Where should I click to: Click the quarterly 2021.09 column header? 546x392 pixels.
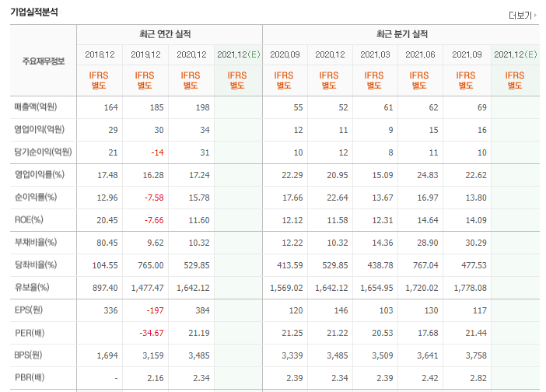coord(467,54)
